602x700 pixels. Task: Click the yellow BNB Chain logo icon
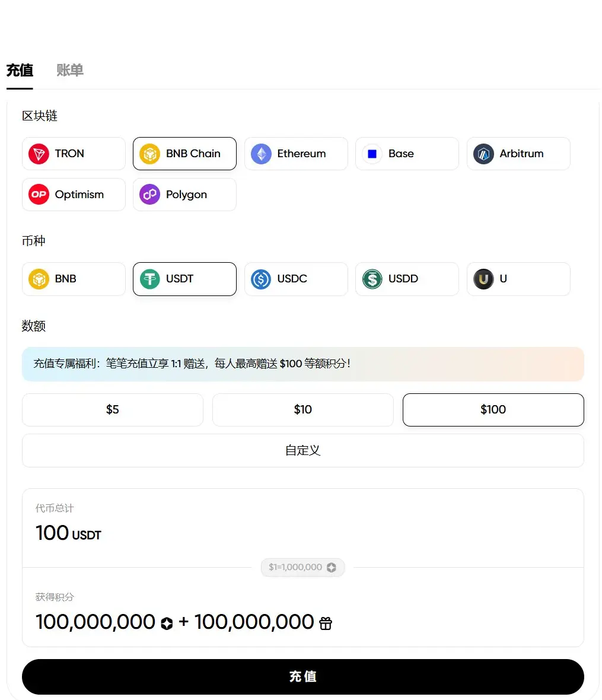150,154
